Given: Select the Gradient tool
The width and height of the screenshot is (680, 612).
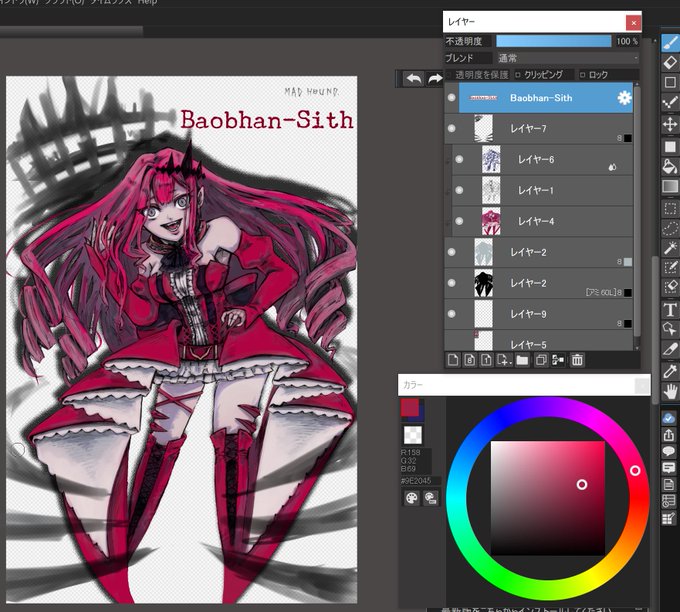Looking at the screenshot, I should coord(670,187).
